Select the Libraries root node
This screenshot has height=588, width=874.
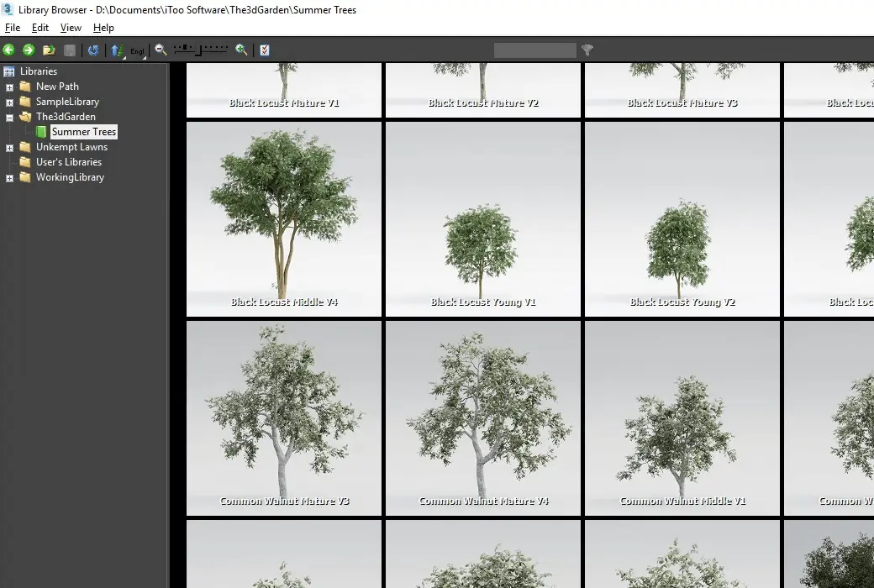(x=39, y=71)
